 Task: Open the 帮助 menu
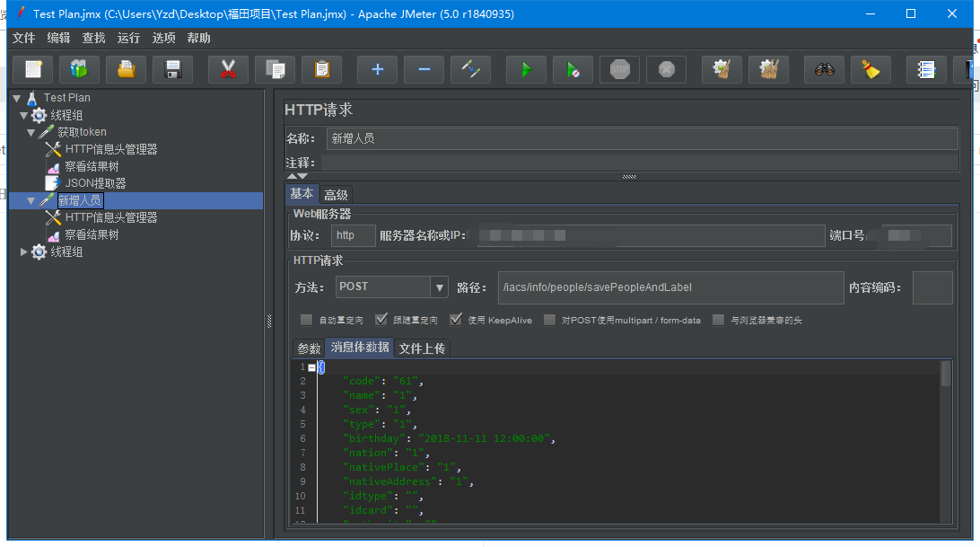point(198,39)
